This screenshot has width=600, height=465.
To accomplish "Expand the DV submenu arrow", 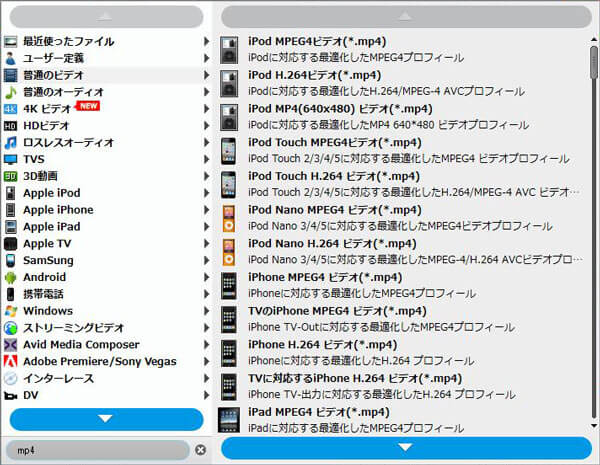I will pos(207,395).
